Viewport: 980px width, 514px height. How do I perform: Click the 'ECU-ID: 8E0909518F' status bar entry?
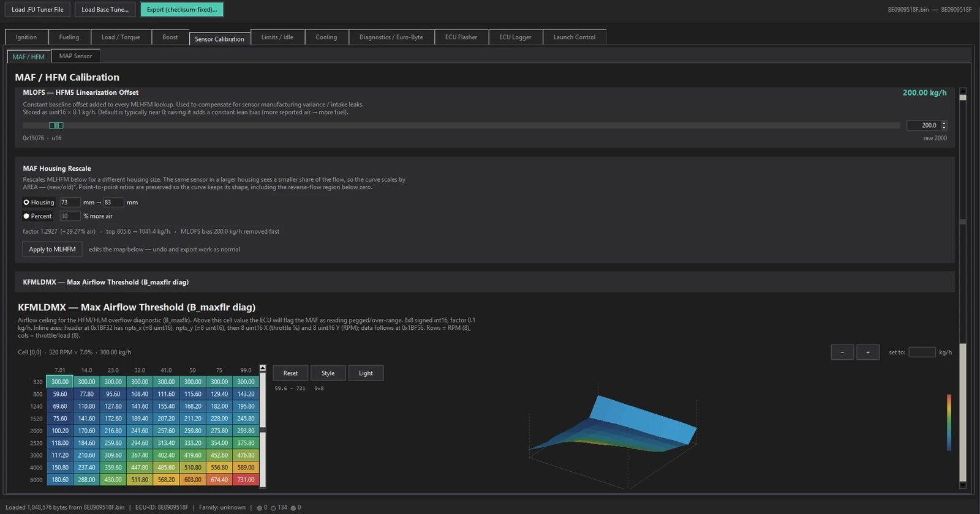(x=162, y=507)
